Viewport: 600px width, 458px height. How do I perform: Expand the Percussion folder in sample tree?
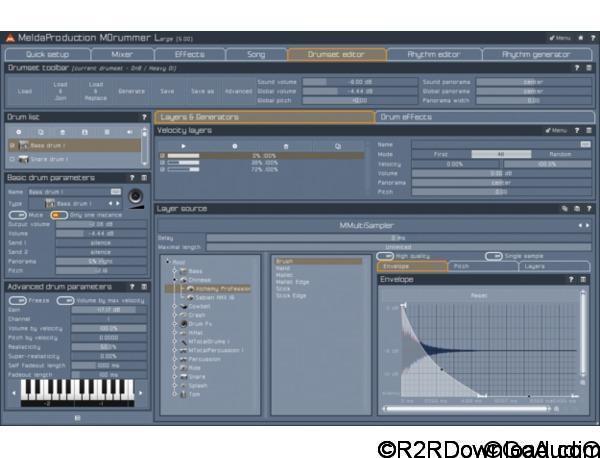coord(174,359)
